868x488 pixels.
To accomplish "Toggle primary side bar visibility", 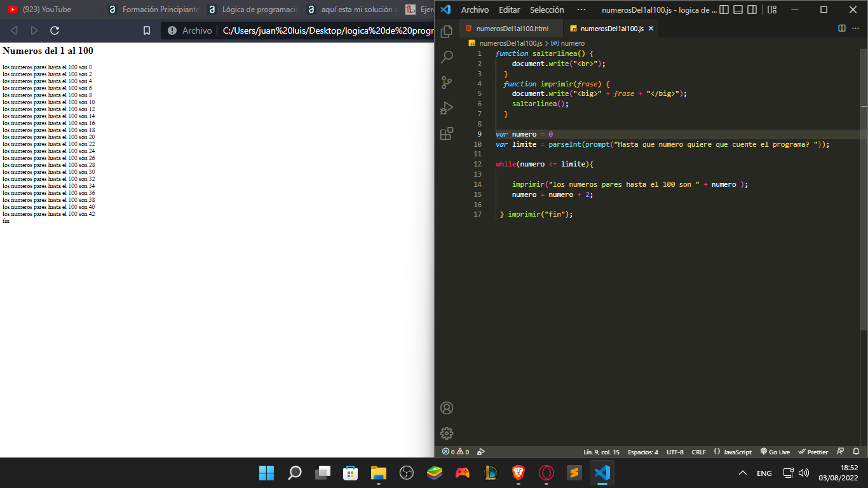I will pyautogui.click(x=724, y=10).
